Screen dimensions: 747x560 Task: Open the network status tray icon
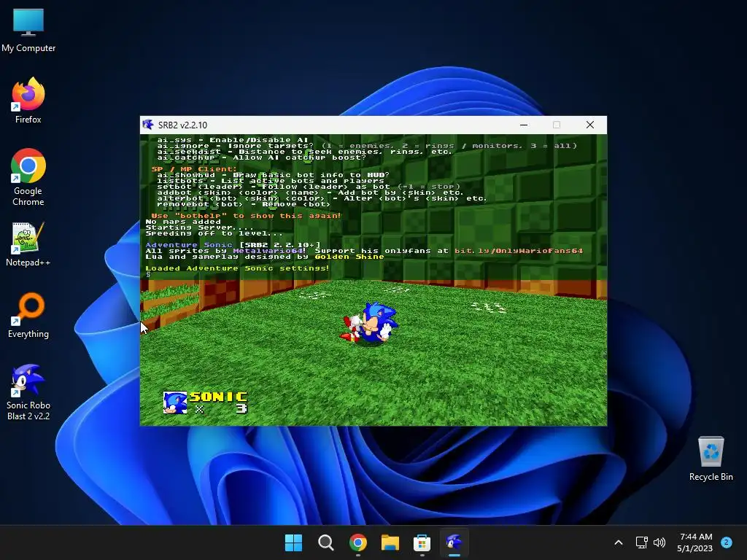pyautogui.click(x=641, y=542)
